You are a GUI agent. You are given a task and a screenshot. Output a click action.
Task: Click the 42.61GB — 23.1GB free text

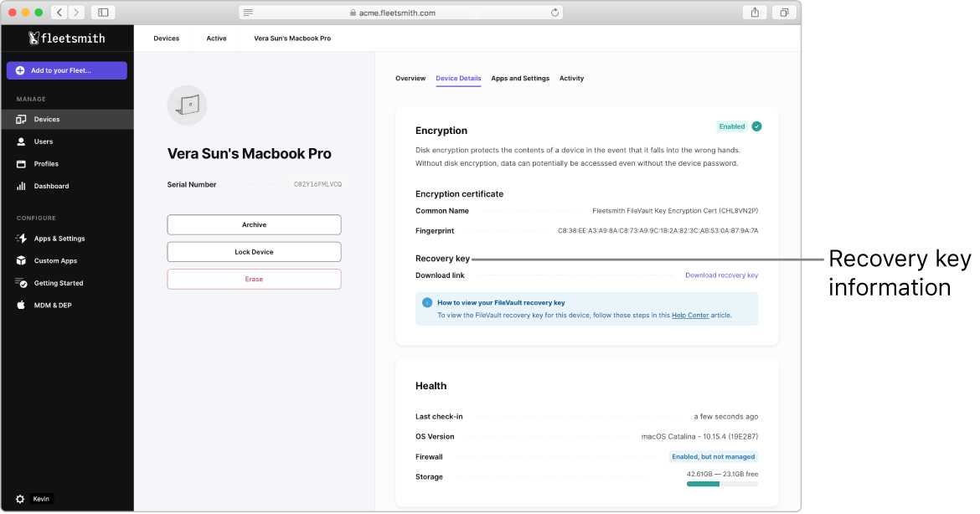coord(723,475)
